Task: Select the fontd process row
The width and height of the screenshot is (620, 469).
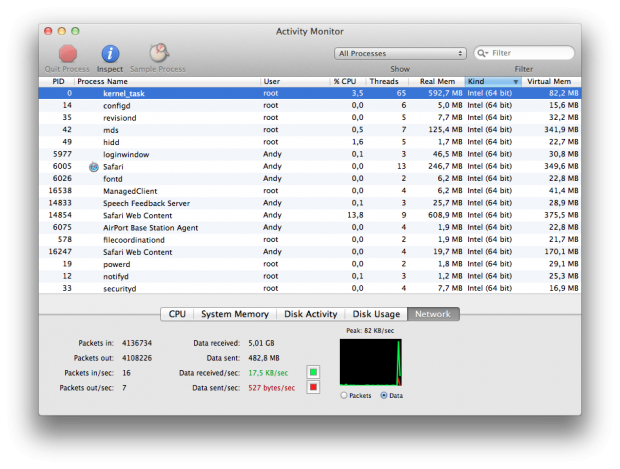Action: pos(310,179)
